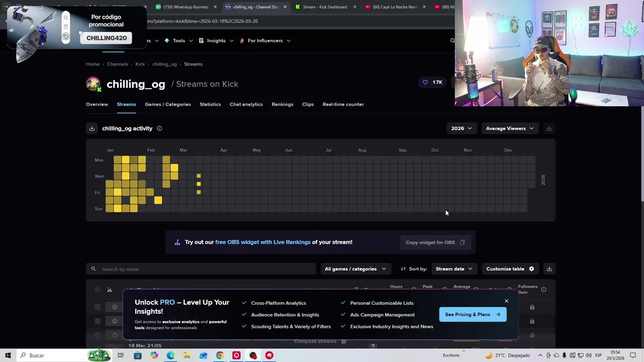Click the heart follow icon beside 17K
The width and height of the screenshot is (644, 362).
coord(425,82)
